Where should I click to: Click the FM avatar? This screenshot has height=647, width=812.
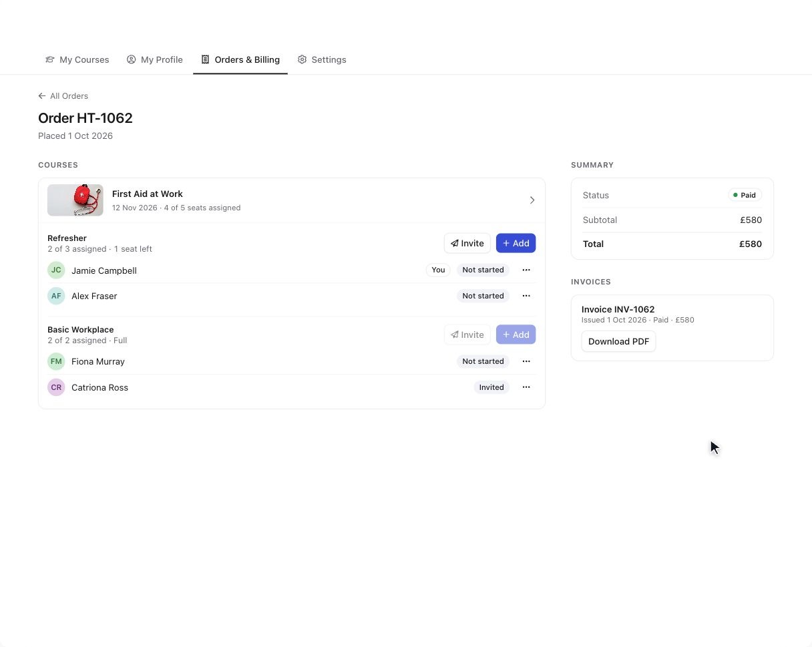tap(56, 361)
